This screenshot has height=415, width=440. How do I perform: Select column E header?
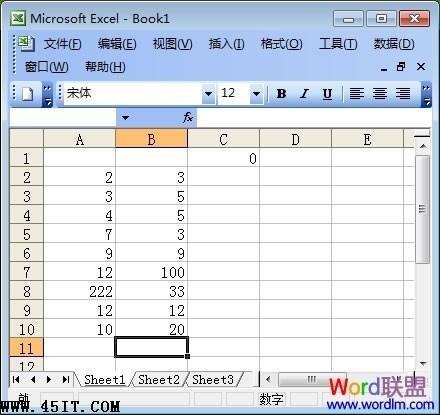[x=367, y=139]
